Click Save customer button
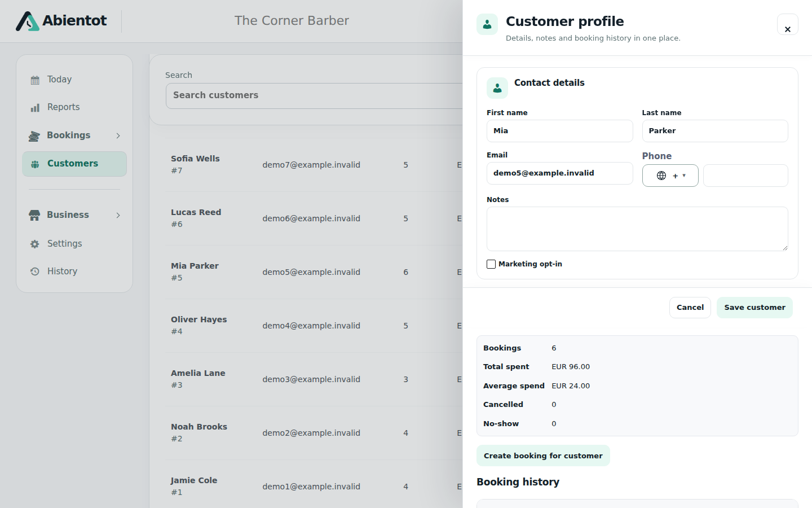Viewport: 812px width, 508px height. pyautogui.click(x=754, y=308)
